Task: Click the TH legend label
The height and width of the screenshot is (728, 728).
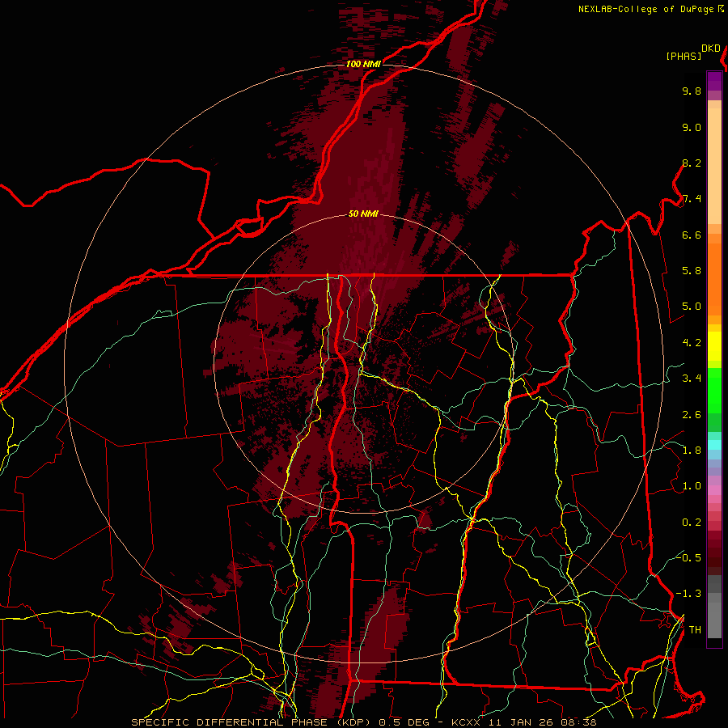Action: 695,630
